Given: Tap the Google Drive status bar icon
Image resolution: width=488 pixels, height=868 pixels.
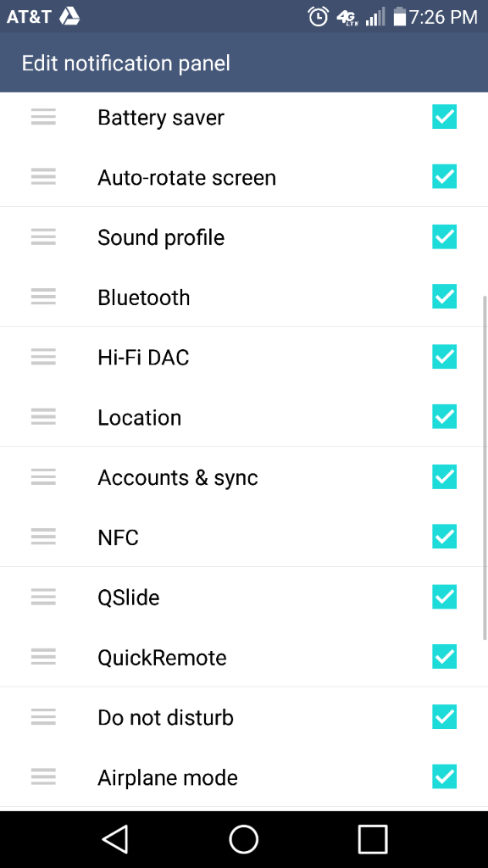Looking at the screenshot, I should 69,17.
